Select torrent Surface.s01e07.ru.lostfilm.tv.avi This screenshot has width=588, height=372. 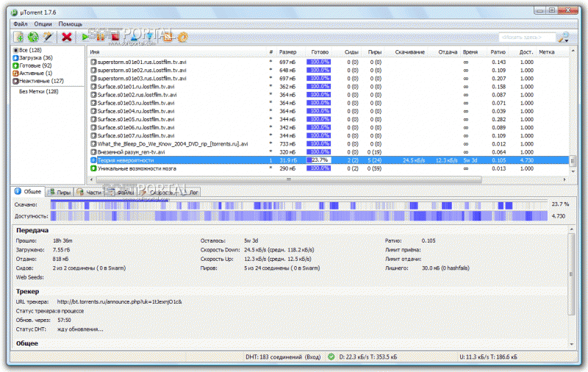[x=329, y=136]
